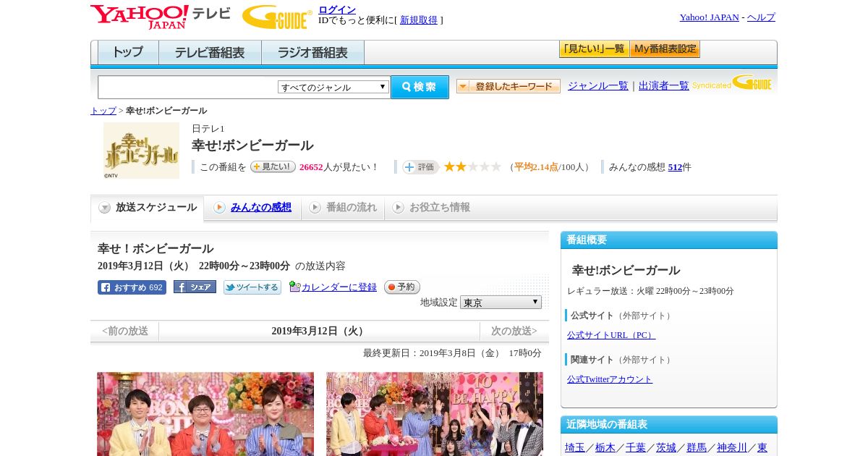Select the 番組の流れ tab
868x456 pixels.
343,208
